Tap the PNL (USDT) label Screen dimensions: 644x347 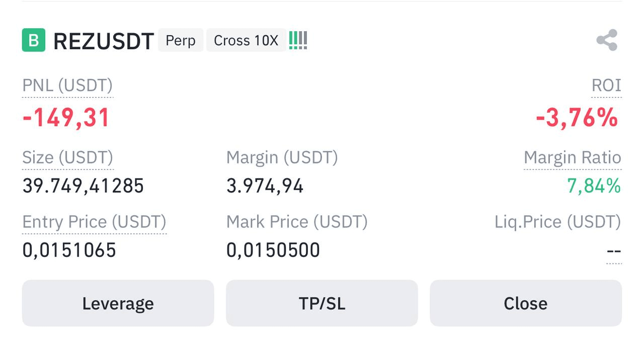click(x=67, y=85)
